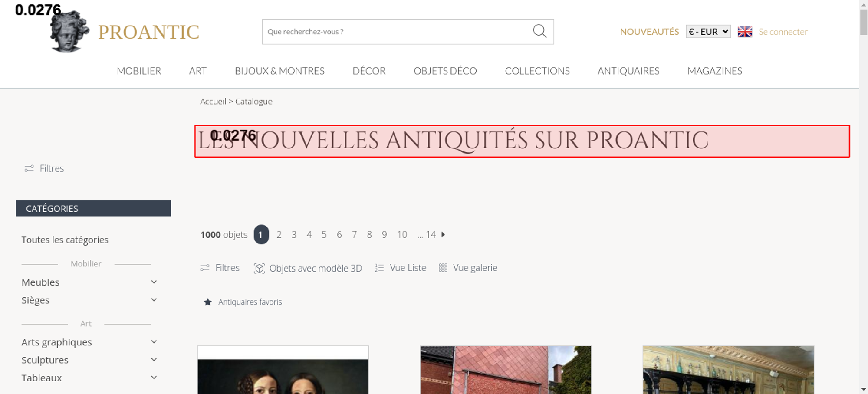Screen dimensions: 868x394
Task: Go to results page 5
Action: 324,235
